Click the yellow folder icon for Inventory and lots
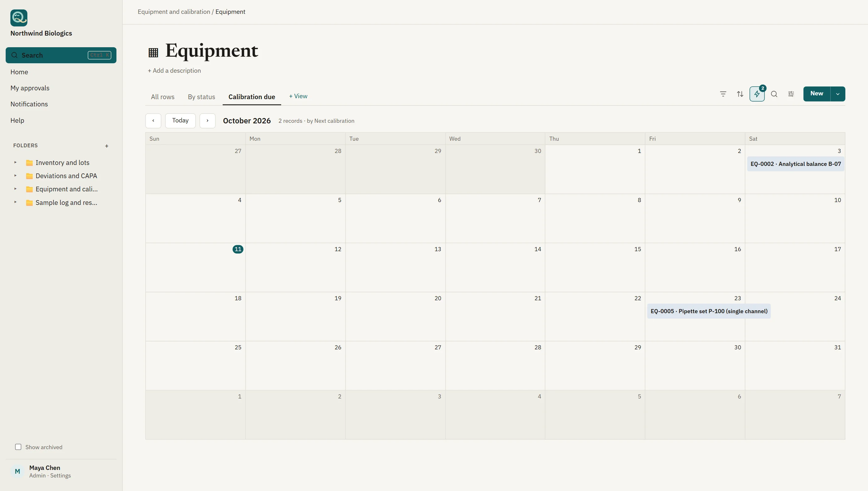This screenshot has width=868, height=491. tap(29, 163)
